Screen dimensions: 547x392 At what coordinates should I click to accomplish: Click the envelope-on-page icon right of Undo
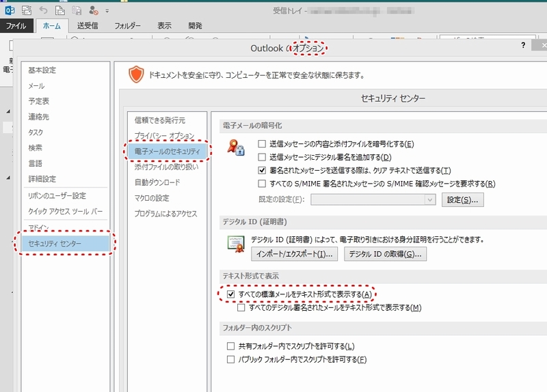(x=60, y=10)
